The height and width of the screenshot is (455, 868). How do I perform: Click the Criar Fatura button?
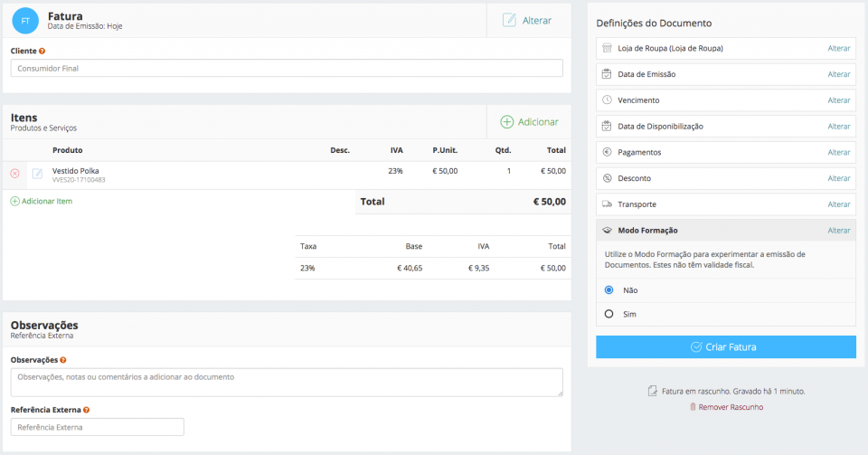click(725, 346)
